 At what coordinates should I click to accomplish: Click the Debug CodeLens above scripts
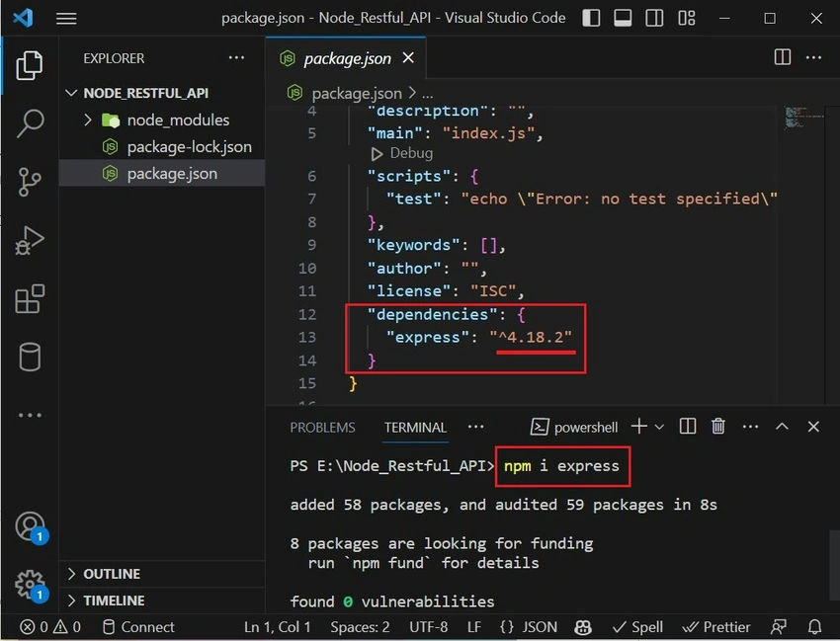(401, 154)
